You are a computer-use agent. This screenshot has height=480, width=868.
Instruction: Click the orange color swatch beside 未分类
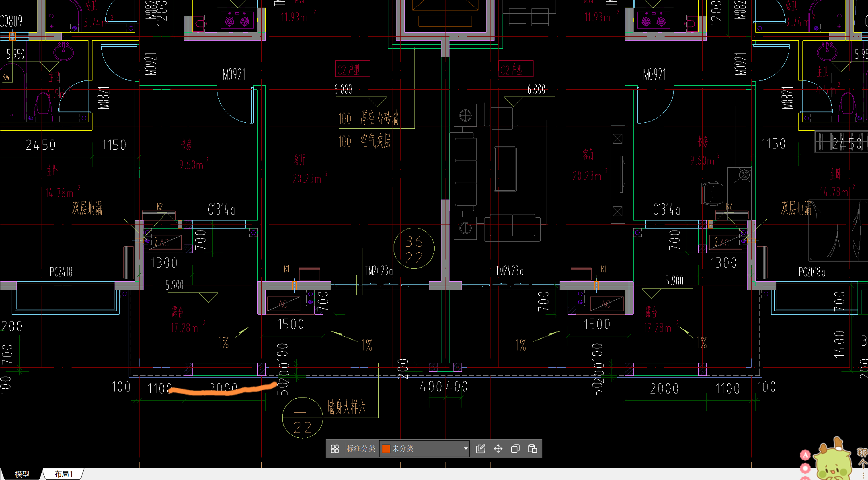386,449
